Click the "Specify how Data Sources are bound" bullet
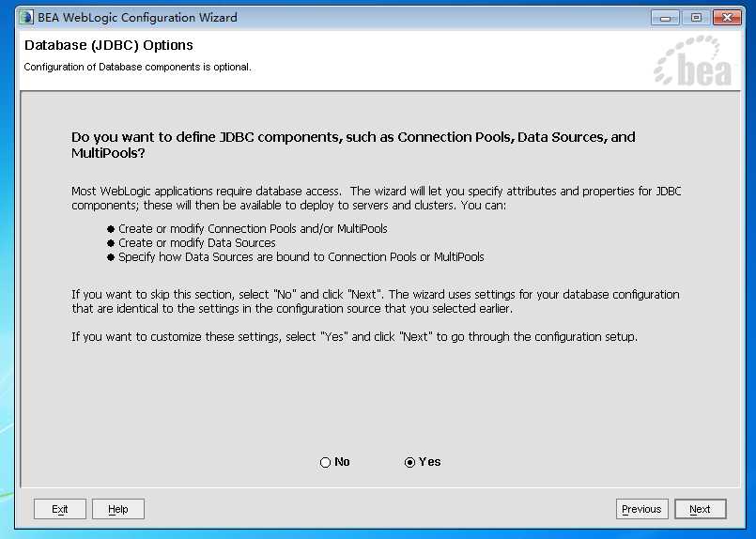Screen dimensions: 756x539 tap(301, 257)
